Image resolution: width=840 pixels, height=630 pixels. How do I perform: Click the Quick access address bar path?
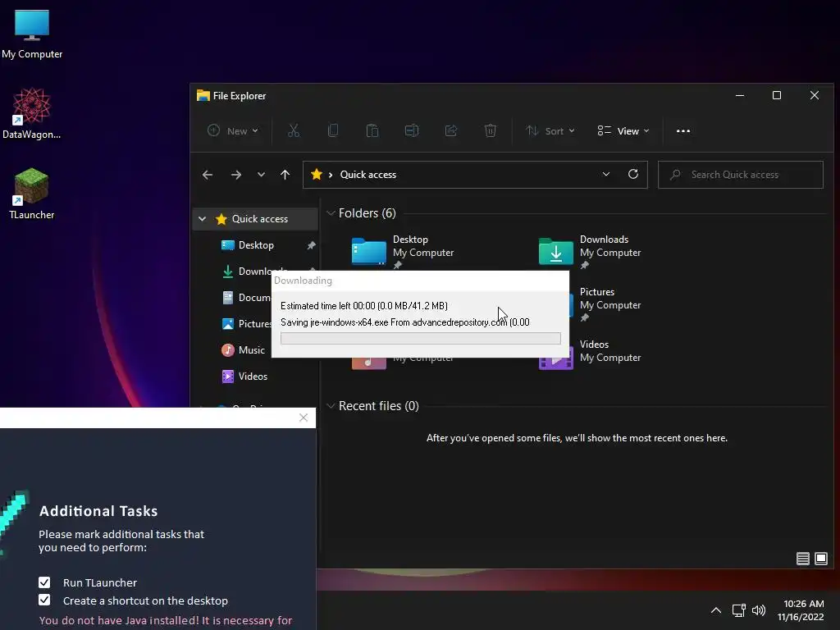[x=368, y=175]
